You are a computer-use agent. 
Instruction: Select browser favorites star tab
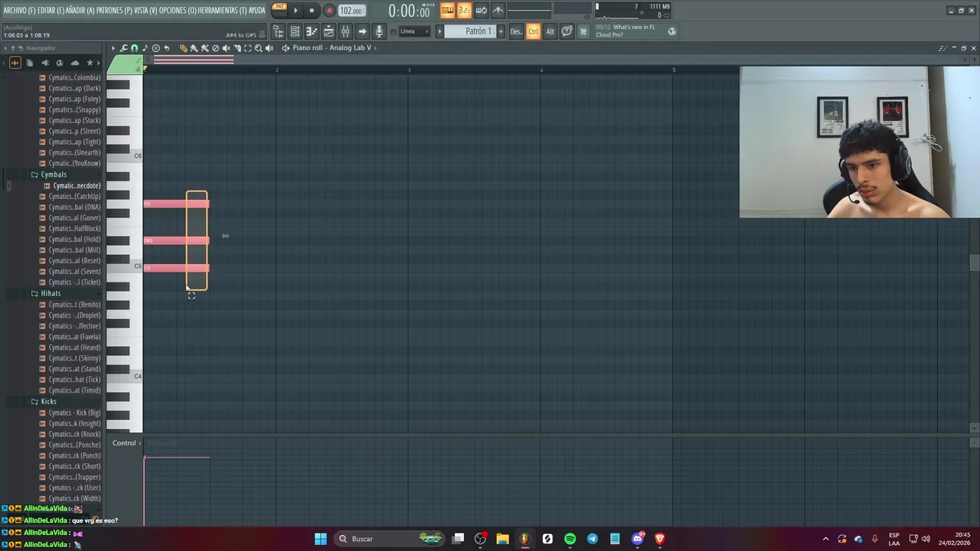90,63
